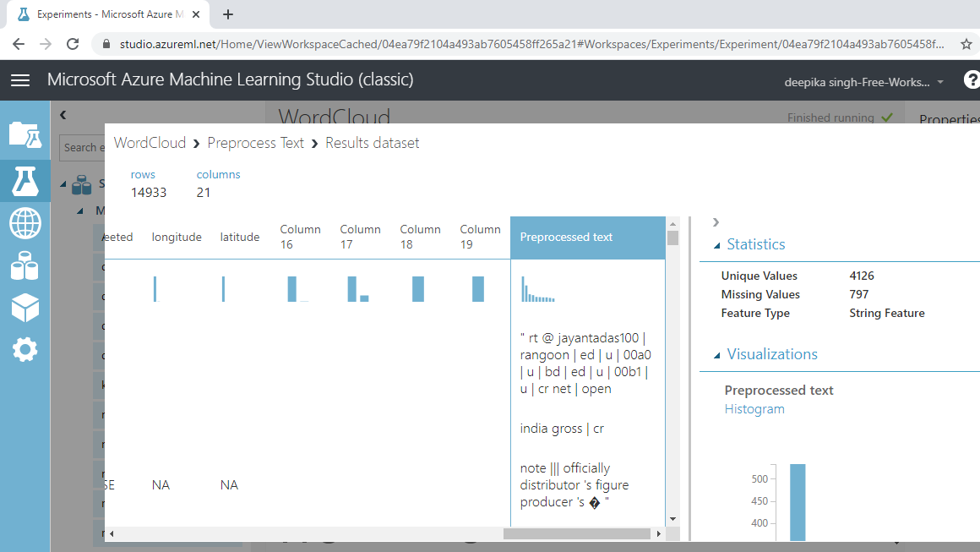Open the workspace account dropdown
The height and width of the screenshot is (552, 980).
863,82
